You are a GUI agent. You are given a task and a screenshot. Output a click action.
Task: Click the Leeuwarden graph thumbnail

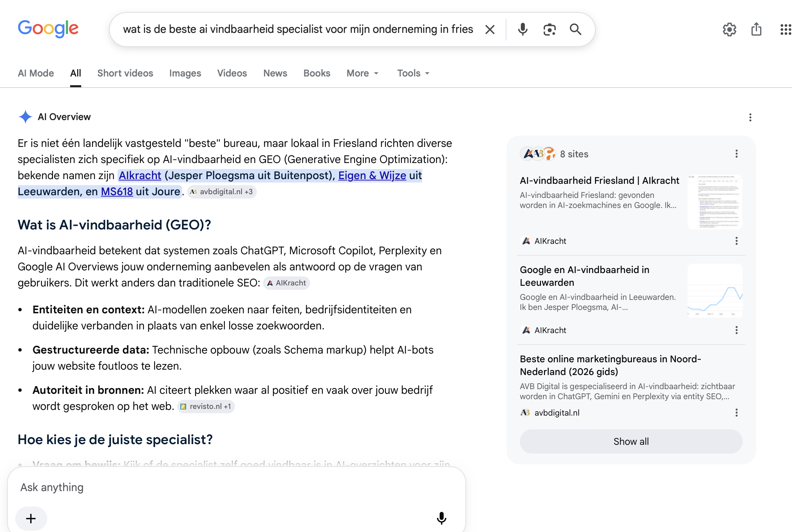coord(715,291)
